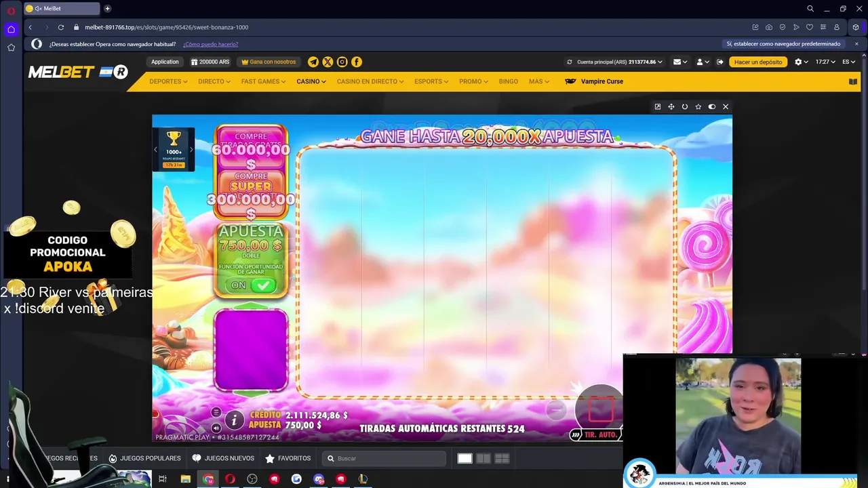Toggle the light/dark switch above game
Image resolution: width=868 pixels, height=488 pixels.
[711, 106]
